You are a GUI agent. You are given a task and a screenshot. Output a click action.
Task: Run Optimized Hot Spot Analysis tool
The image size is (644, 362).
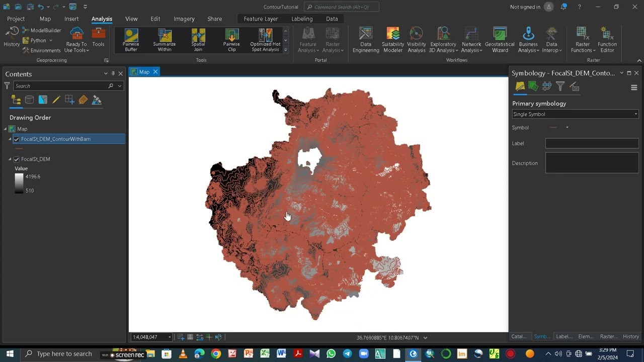click(x=265, y=40)
